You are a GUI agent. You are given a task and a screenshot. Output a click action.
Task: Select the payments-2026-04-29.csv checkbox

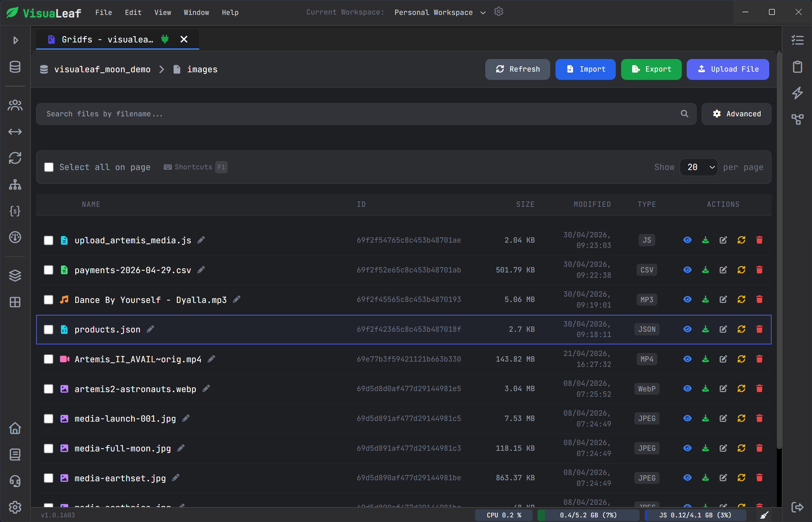pos(48,270)
